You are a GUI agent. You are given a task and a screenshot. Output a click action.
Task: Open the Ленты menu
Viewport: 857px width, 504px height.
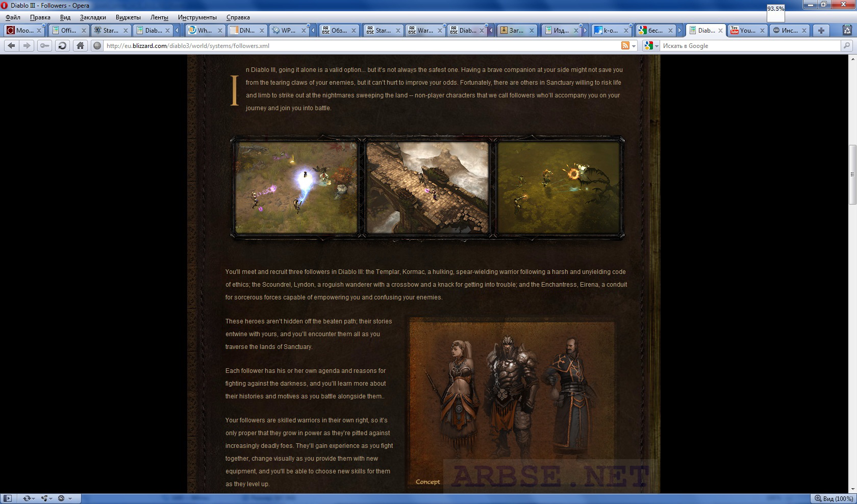point(159,17)
